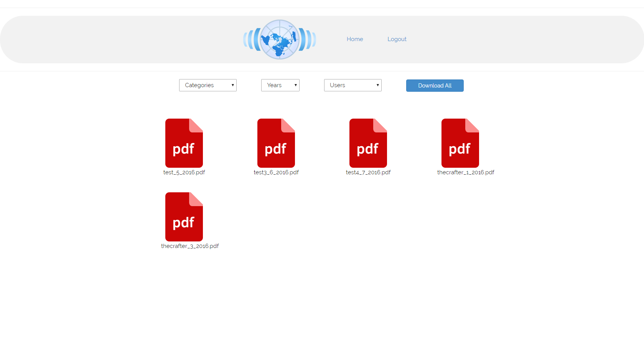Screen dimensions: 644x347
Task: Click the Logout link
Action: click(x=397, y=39)
